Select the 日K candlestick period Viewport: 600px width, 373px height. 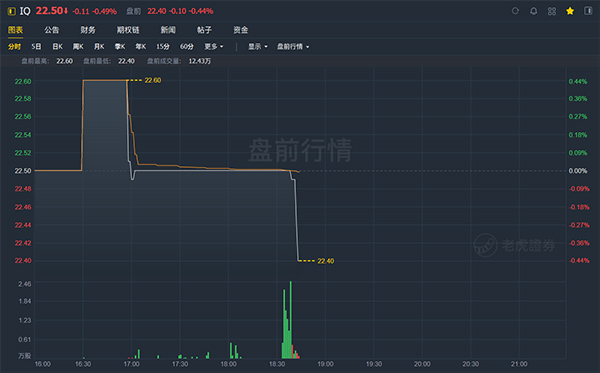point(57,47)
